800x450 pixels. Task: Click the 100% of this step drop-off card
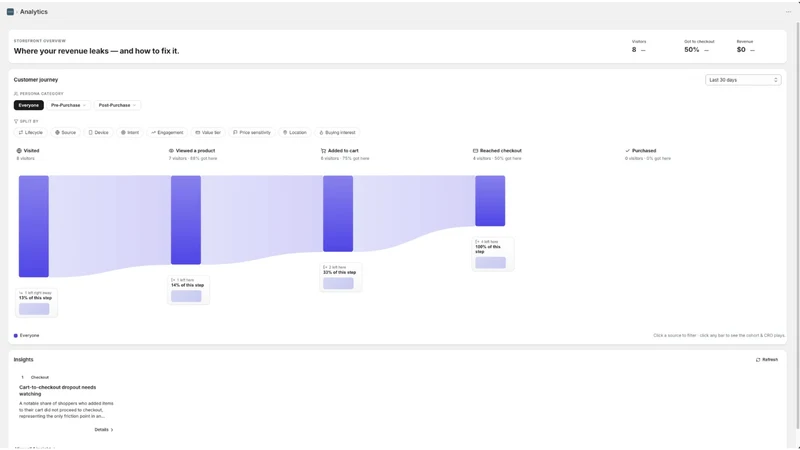point(493,254)
